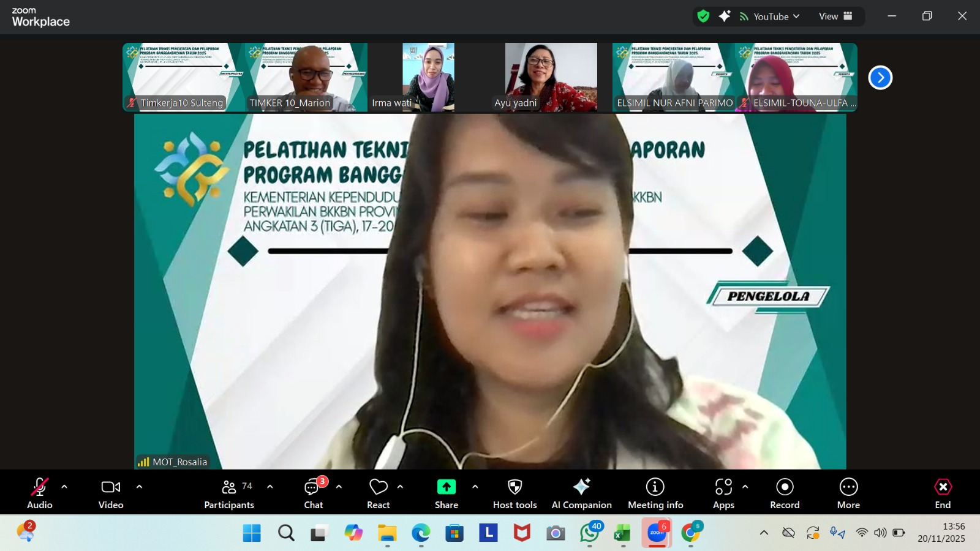
Task: Click End to leave meeting
Action: [943, 493]
